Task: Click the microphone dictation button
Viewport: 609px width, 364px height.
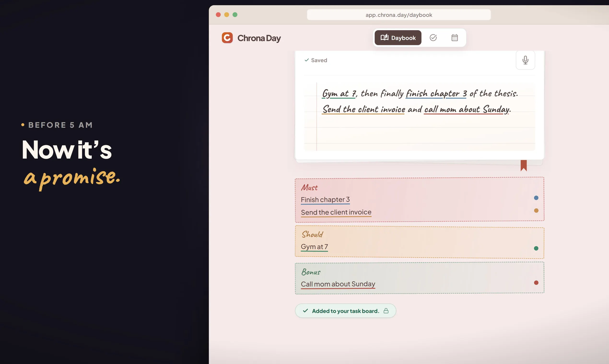Action: (525, 60)
